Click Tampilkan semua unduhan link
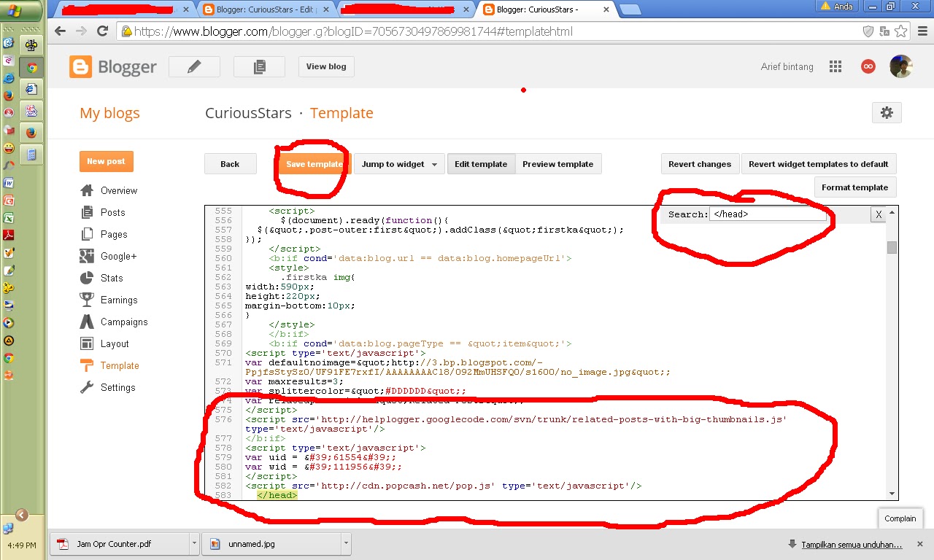The width and height of the screenshot is (934, 560). click(x=852, y=545)
